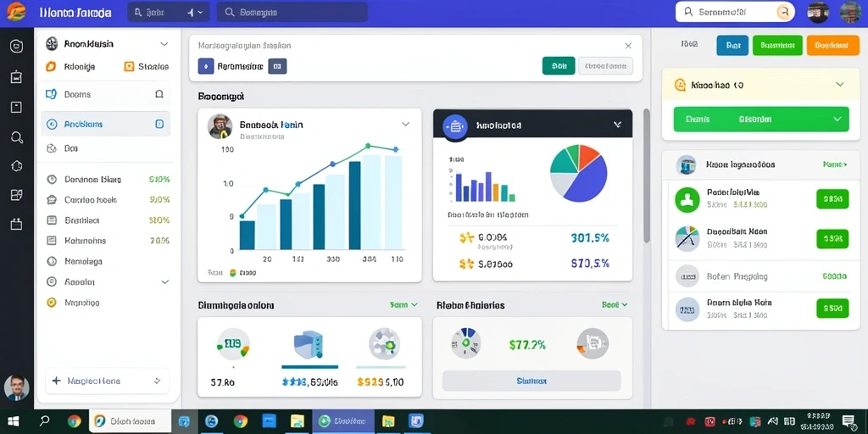Click the teal button in the top panel
868x434 pixels.
tap(559, 66)
